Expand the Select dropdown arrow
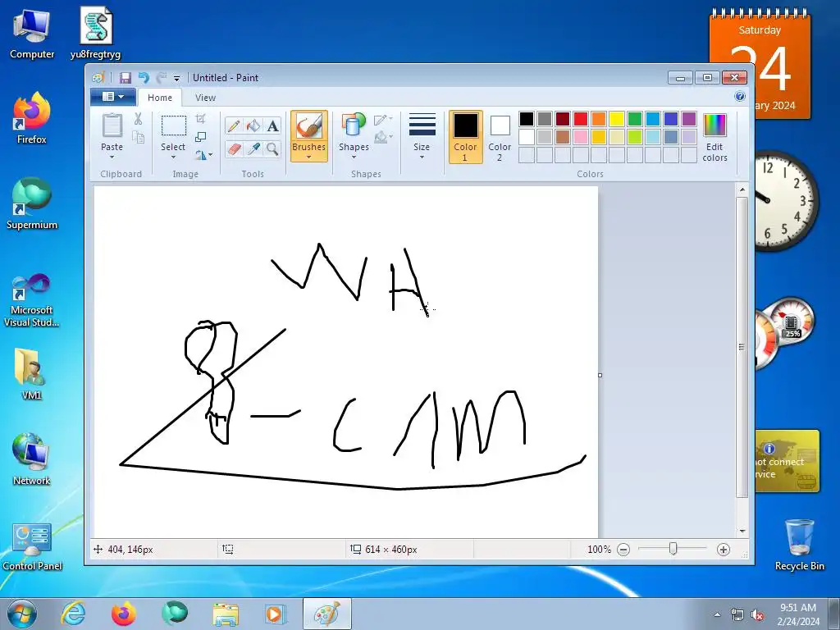The height and width of the screenshot is (630, 840). (x=174, y=157)
